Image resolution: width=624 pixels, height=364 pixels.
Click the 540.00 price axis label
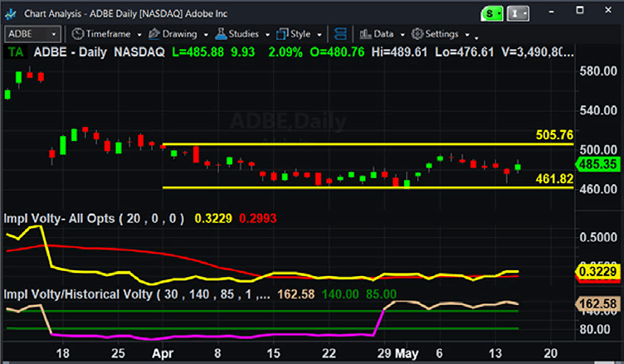coord(598,110)
